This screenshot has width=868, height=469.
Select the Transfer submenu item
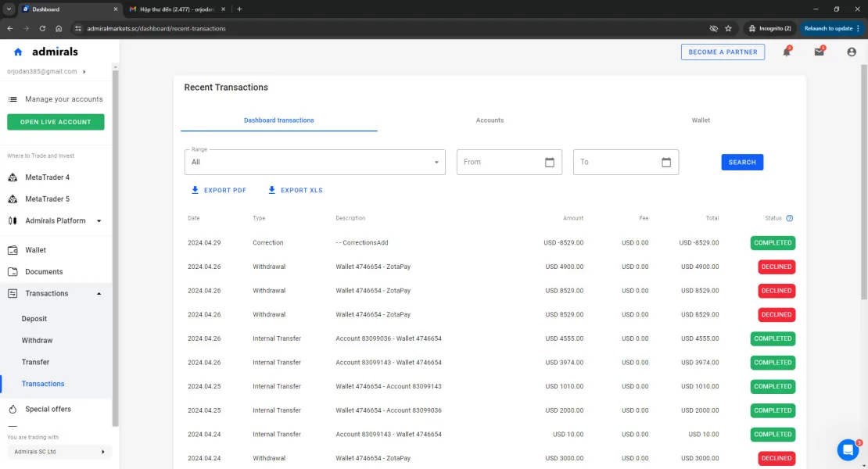tap(35, 362)
